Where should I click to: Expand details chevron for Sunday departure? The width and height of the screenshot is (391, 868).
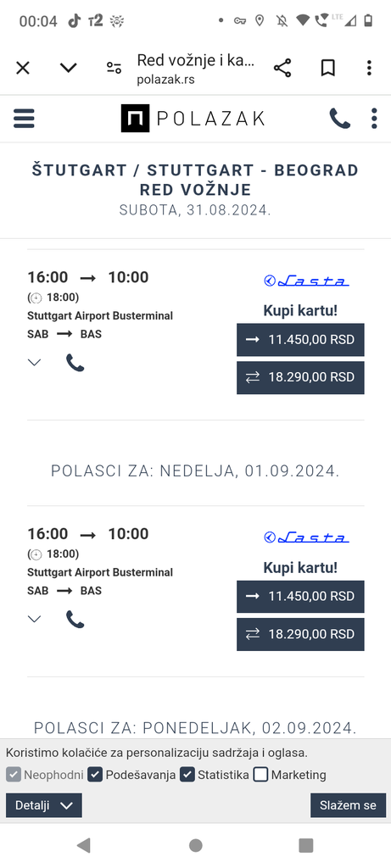34,619
